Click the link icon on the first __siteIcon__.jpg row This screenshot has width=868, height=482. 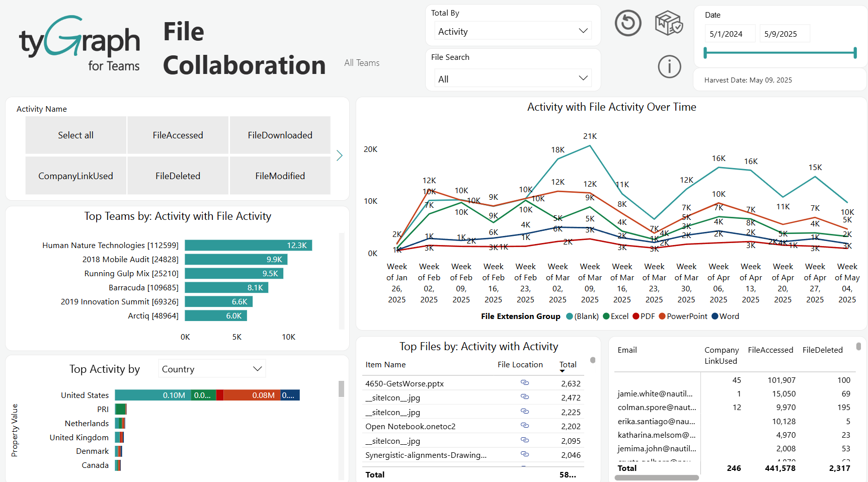tap(525, 397)
